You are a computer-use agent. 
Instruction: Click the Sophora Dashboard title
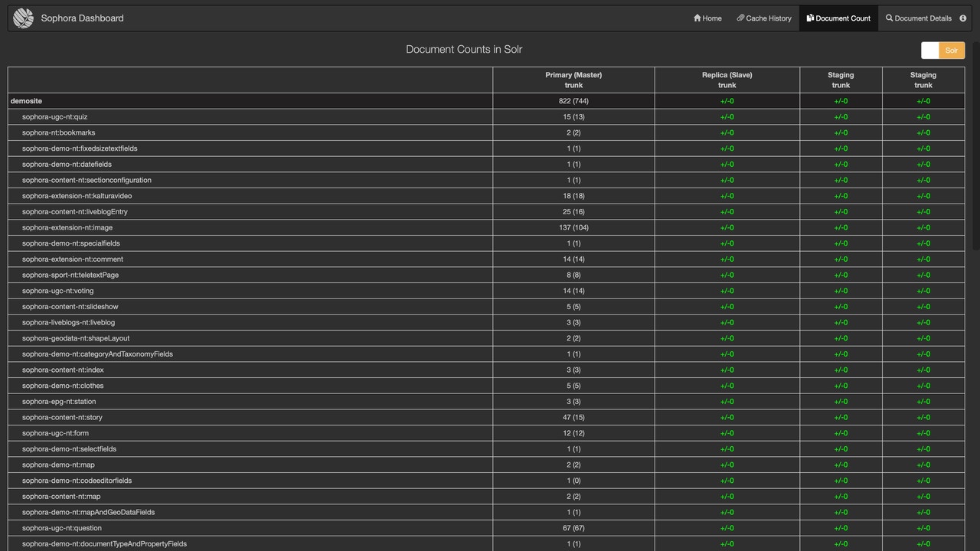(82, 18)
